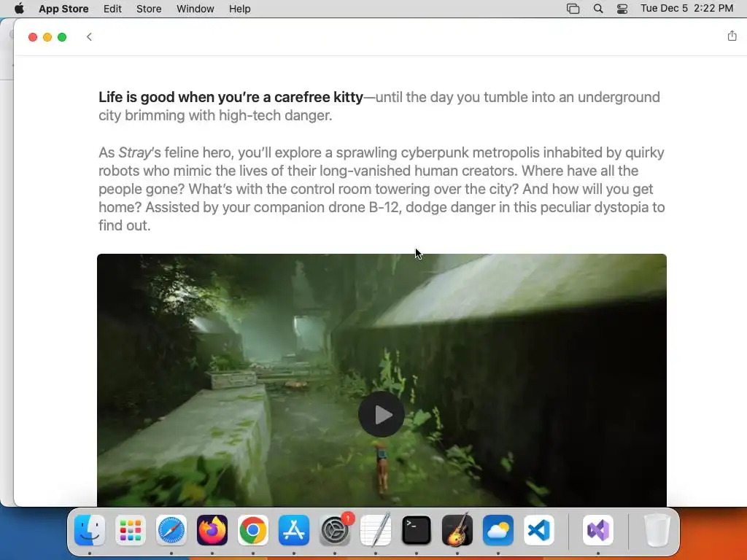Image resolution: width=747 pixels, height=560 pixels.
Task: Open the Help menu
Action: [x=239, y=9]
